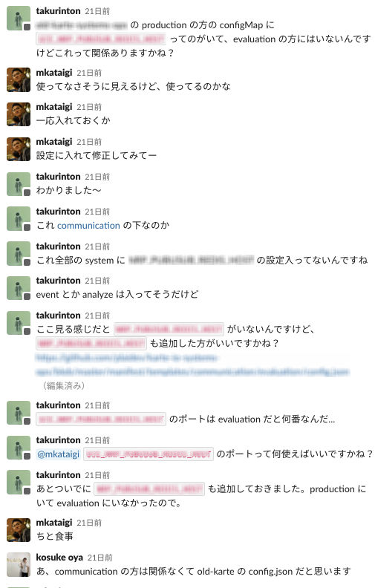
Task: Click the timestamp on わかりました〜 message
Action: coord(97,177)
